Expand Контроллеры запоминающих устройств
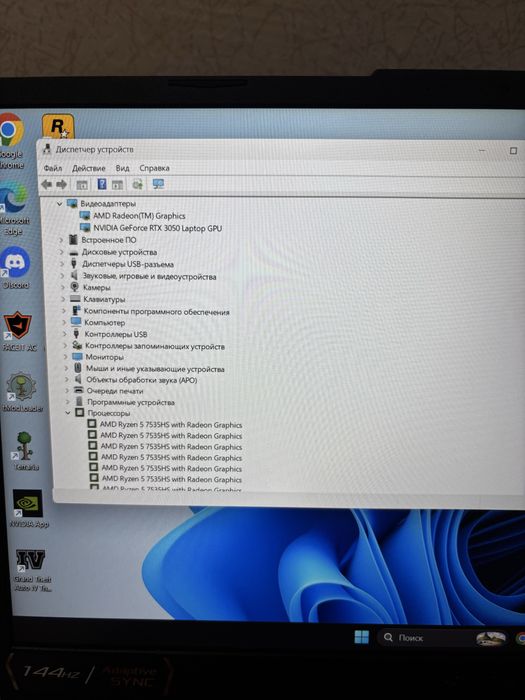 65,346
